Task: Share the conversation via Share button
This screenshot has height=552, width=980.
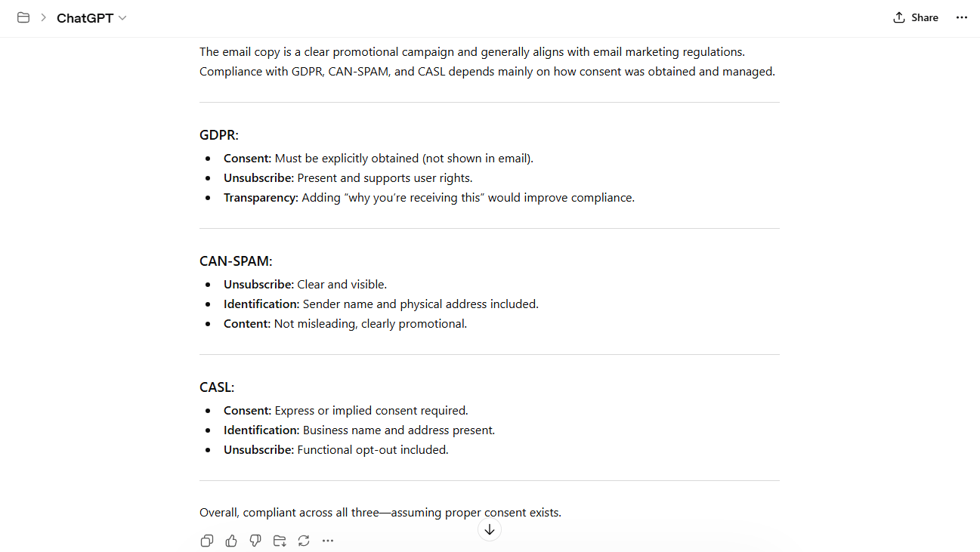Action: (916, 17)
